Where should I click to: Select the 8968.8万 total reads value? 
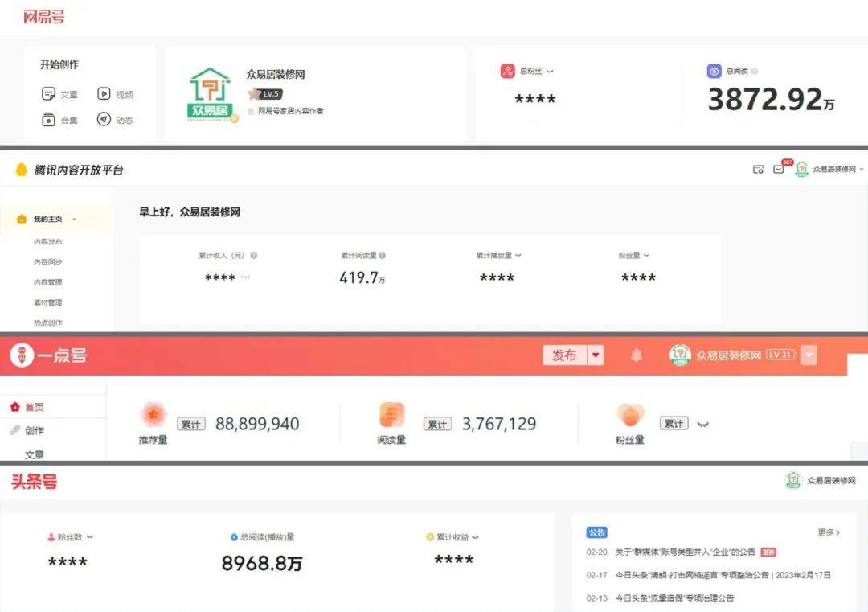[x=262, y=563]
